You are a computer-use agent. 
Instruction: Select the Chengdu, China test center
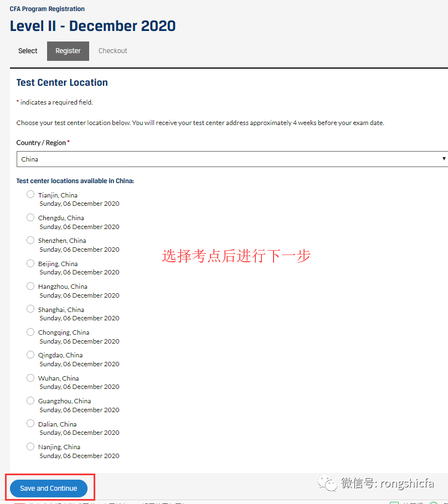(30, 217)
